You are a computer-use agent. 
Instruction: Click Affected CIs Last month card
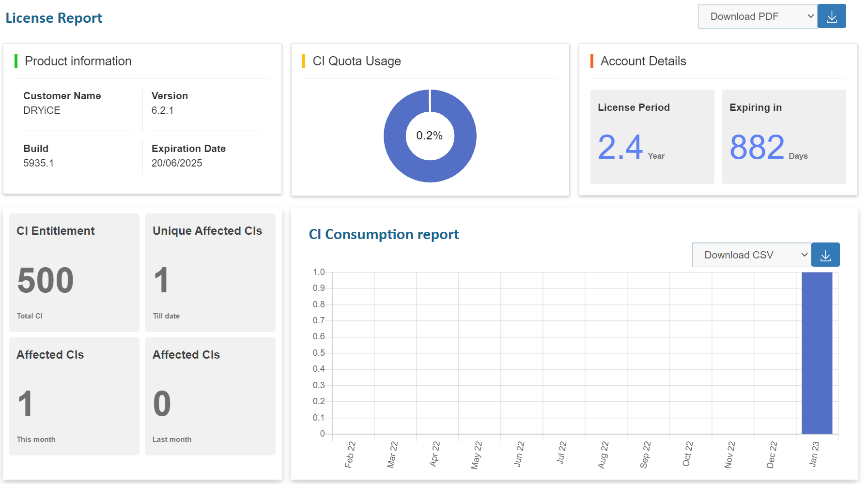pyautogui.click(x=210, y=396)
